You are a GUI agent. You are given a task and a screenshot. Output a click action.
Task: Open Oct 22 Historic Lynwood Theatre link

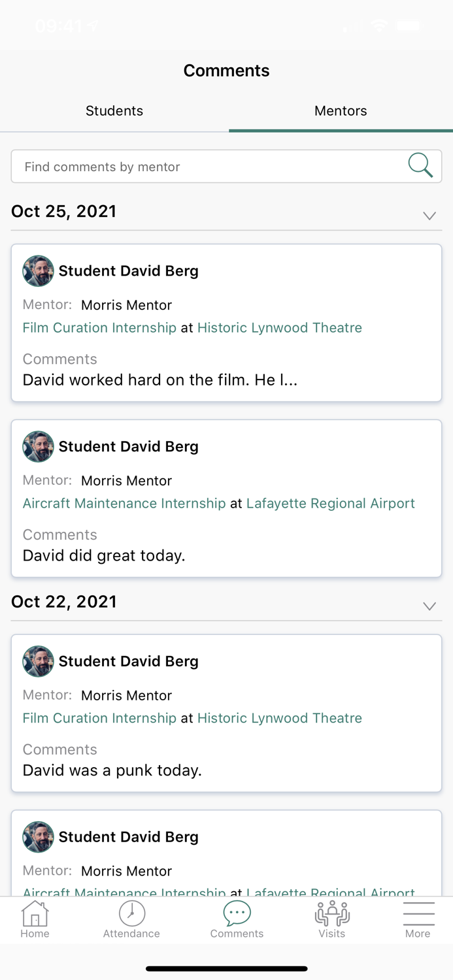(279, 717)
